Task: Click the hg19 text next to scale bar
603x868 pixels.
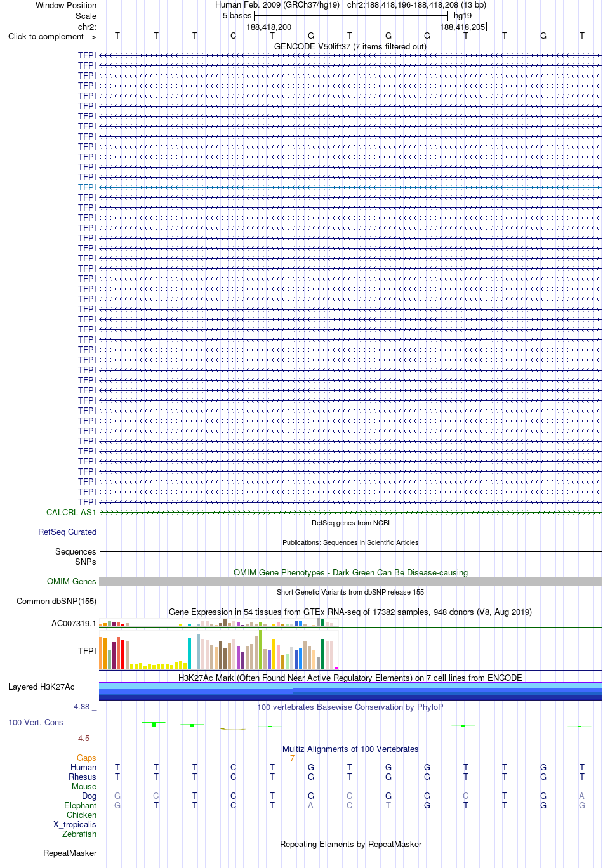Action: 463,15
